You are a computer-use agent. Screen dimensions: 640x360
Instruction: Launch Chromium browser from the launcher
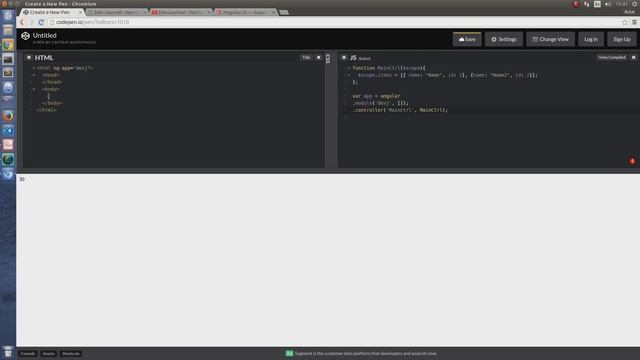tap(8, 45)
